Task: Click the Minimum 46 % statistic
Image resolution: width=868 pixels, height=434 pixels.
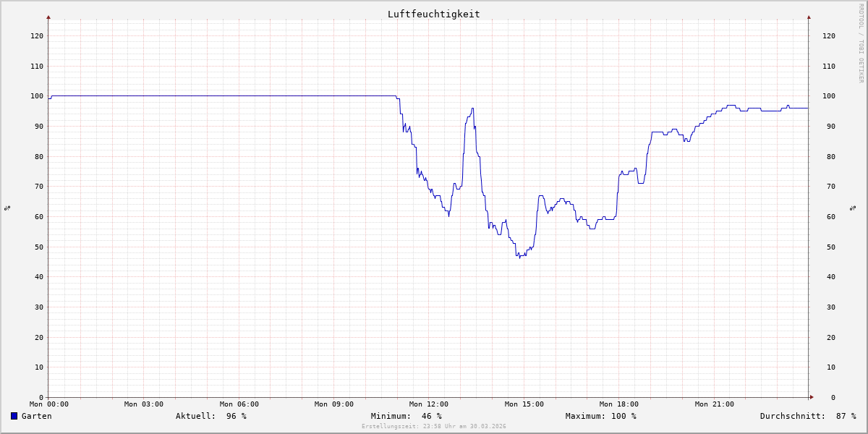Action: click(x=406, y=416)
